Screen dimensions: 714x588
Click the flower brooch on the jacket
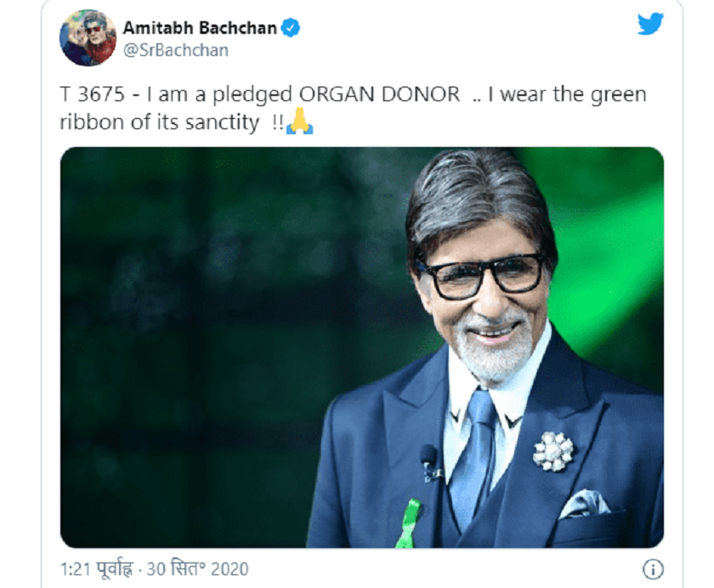point(553,450)
